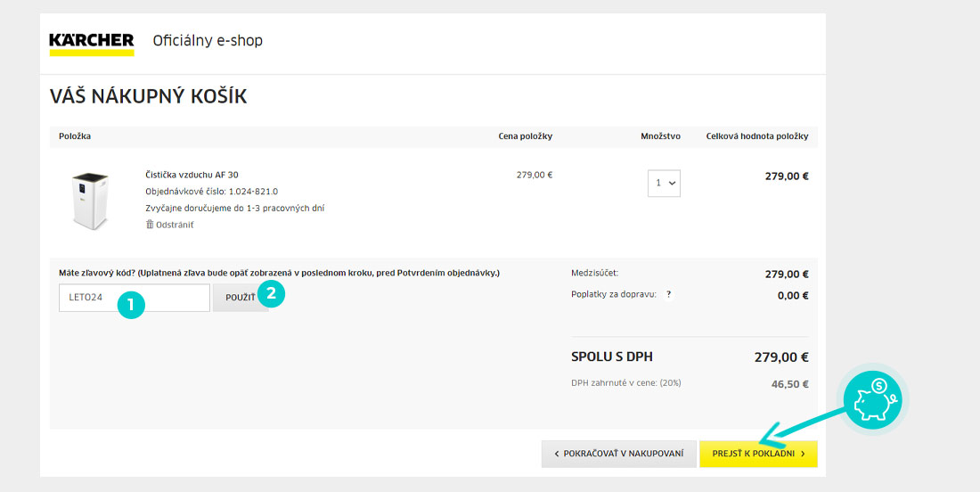
Task: Remove the item with the Odstrániť link
Action: pos(169,225)
